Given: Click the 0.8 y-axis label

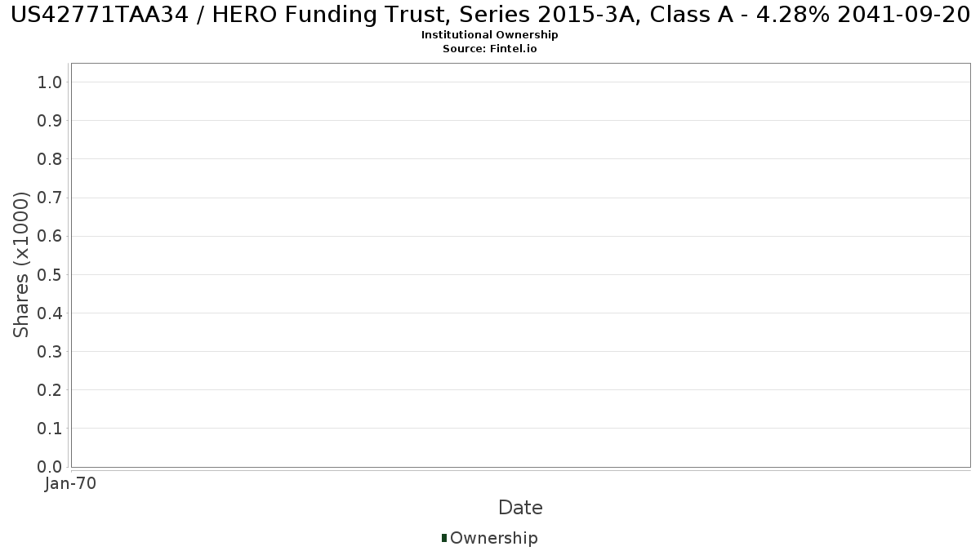Looking at the screenshot, I should [x=50, y=159].
